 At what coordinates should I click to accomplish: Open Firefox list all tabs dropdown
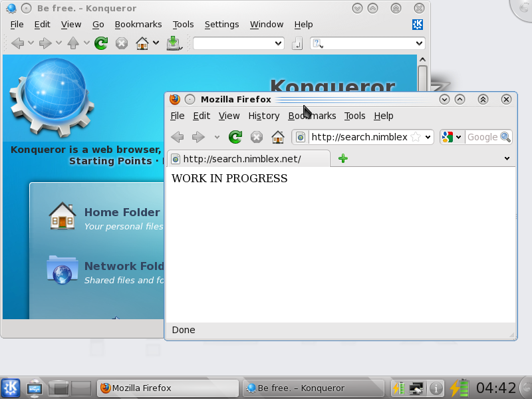[507, 158]
